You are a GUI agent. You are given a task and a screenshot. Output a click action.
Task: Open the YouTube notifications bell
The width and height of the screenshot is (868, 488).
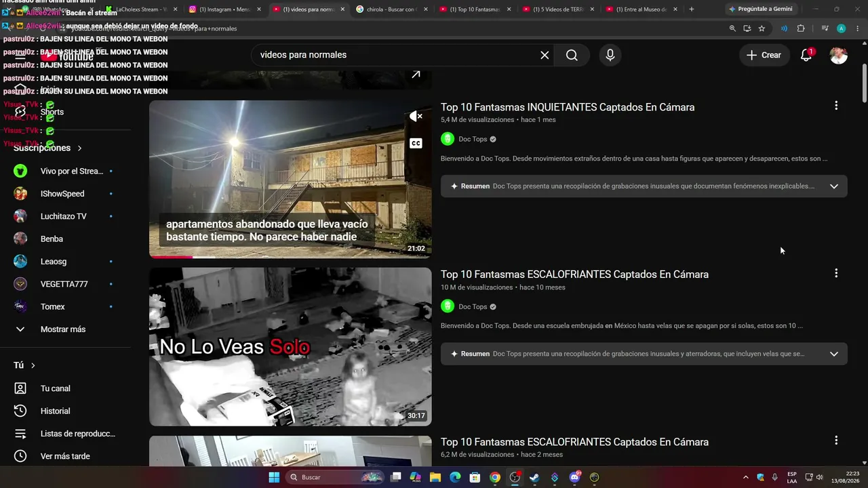806,55
